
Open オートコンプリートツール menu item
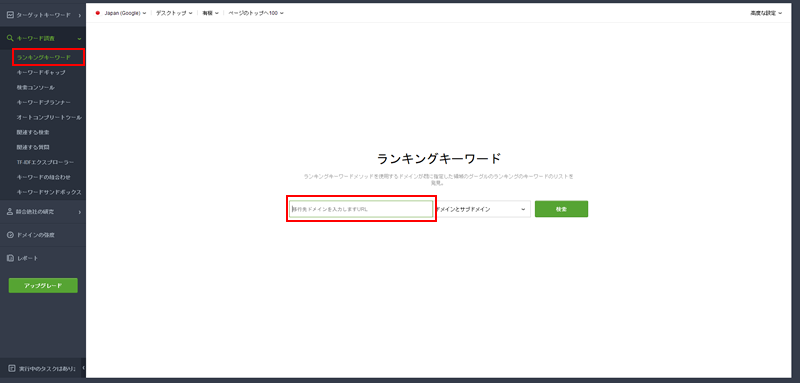pos(49,117)
